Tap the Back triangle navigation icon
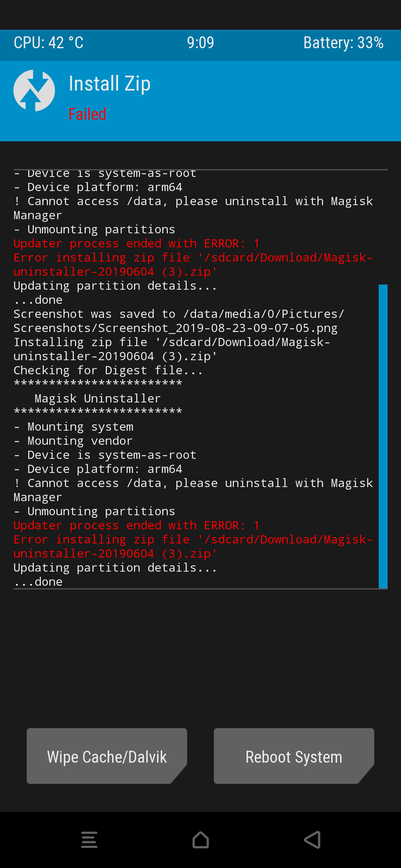The height and width of the screenshot is (868, 401). 312,839
